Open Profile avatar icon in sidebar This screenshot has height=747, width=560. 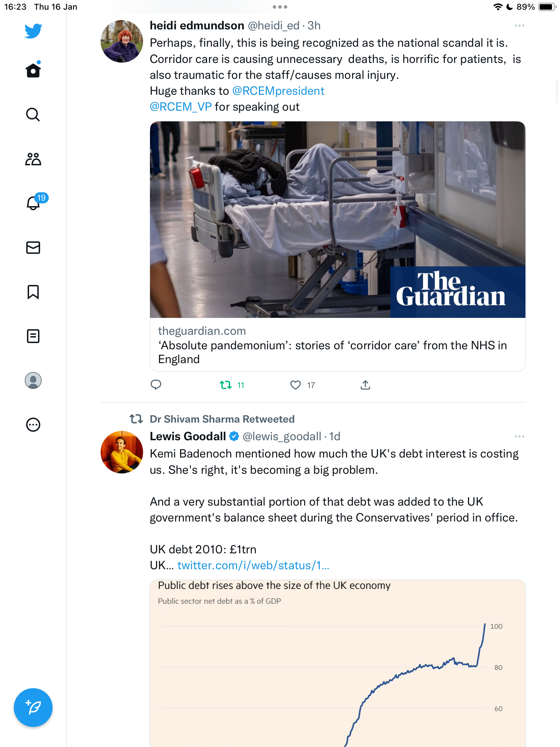33,380
